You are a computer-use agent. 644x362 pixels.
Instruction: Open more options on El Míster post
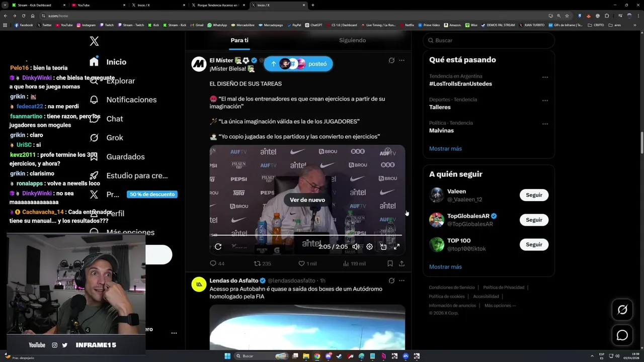coord(401,60)
